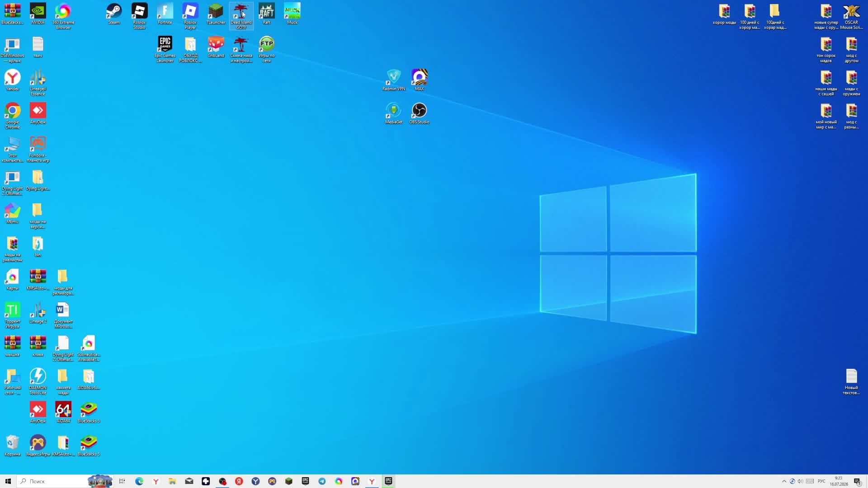Select the MediaGet desktop icon
This screenshot has height=488, width=868.
click(x=394, y=113)
